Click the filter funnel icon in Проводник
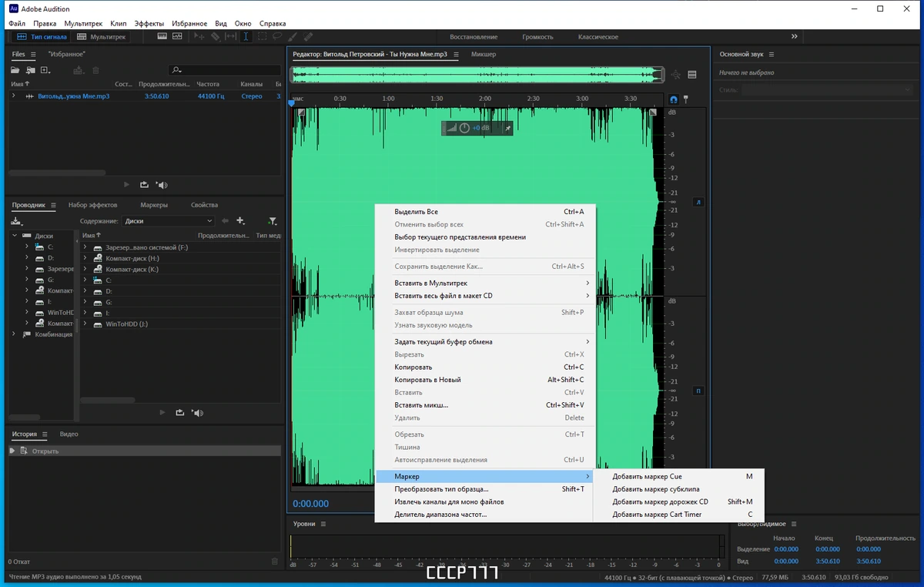The image size is (924, 587). tap(272, 221)
